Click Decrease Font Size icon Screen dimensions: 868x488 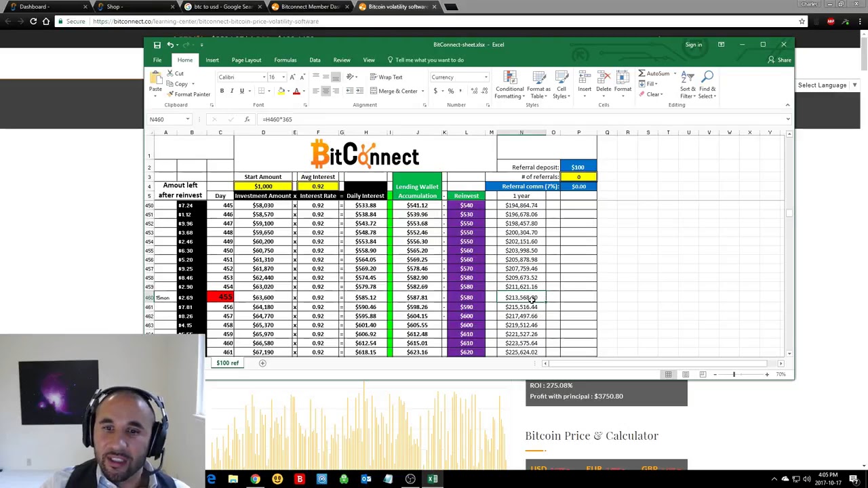[x=301, y=77]
